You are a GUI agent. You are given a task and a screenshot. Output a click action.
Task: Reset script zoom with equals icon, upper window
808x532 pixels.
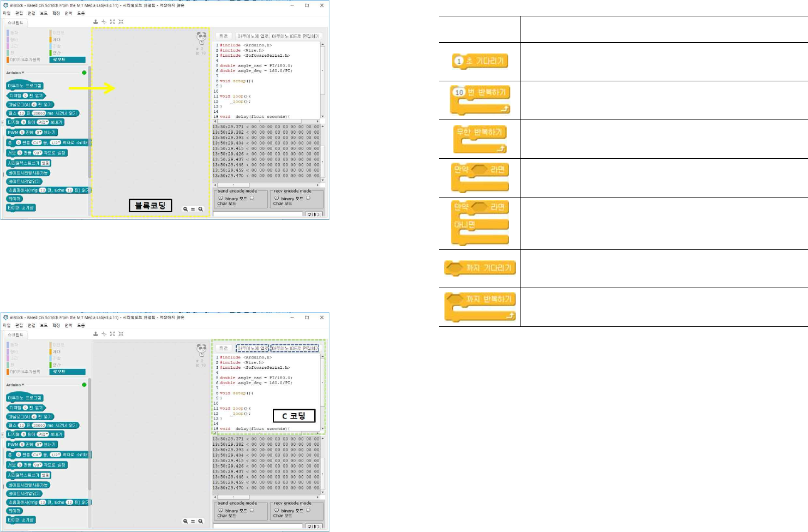[193, 209]
